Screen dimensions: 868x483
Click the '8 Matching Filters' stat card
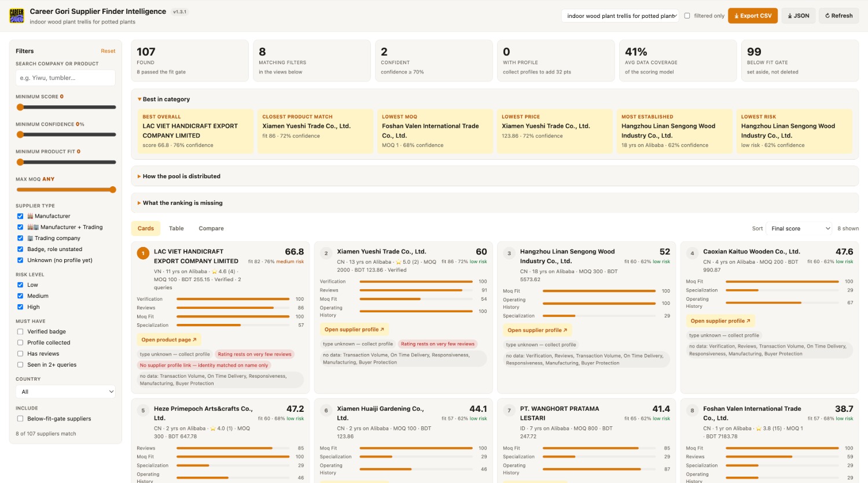(x=312, y=61)
